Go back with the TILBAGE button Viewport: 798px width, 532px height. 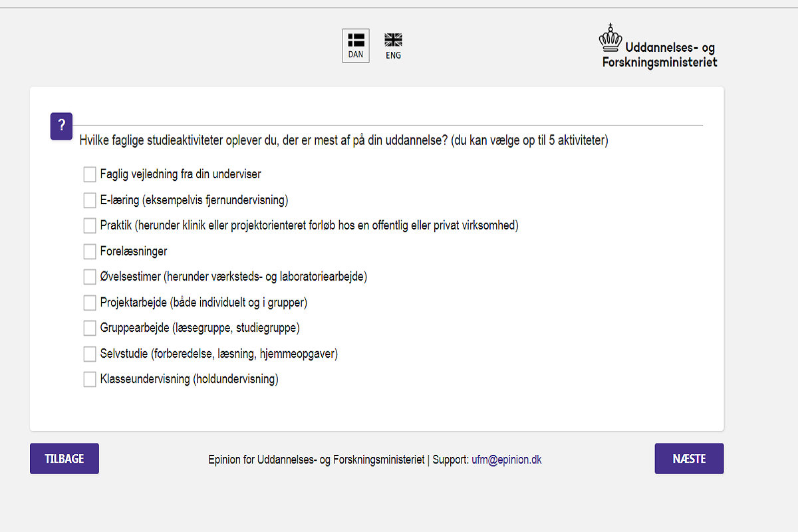pos(65,459)
